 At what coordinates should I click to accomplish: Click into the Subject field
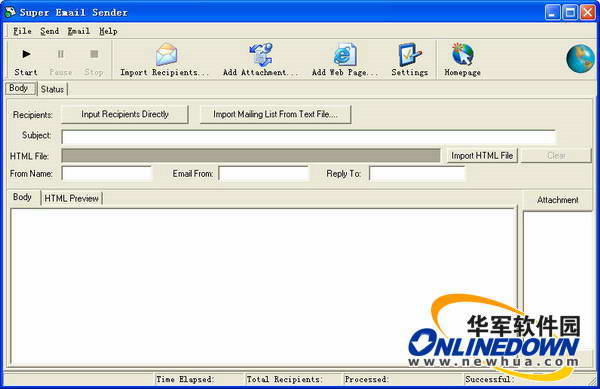pos(308,137)
